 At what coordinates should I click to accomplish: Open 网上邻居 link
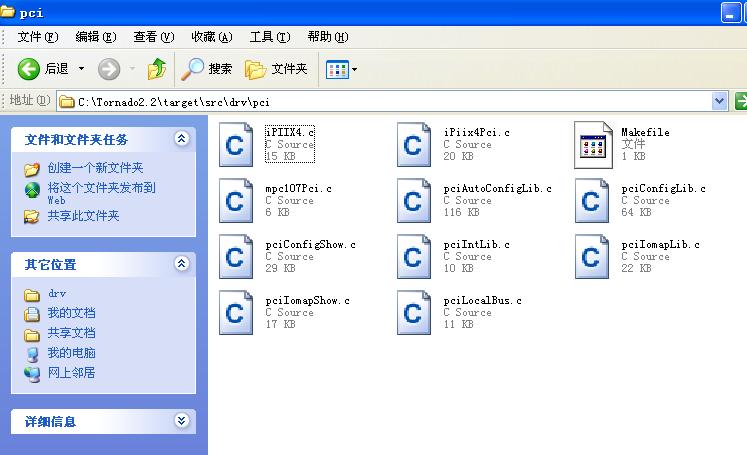(x=71, y=373)
